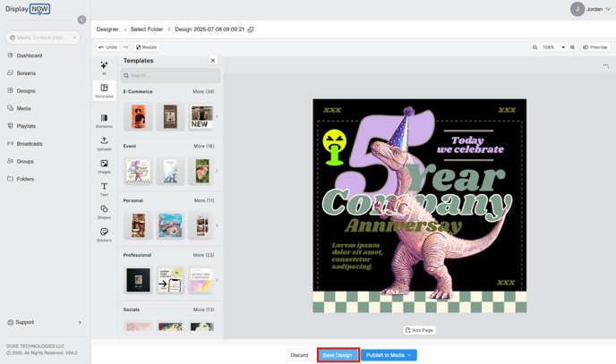Advance the Personal template row arrow
Image resolution: width=616 pixels, height=364 pixels.
[x=217, y=225]
